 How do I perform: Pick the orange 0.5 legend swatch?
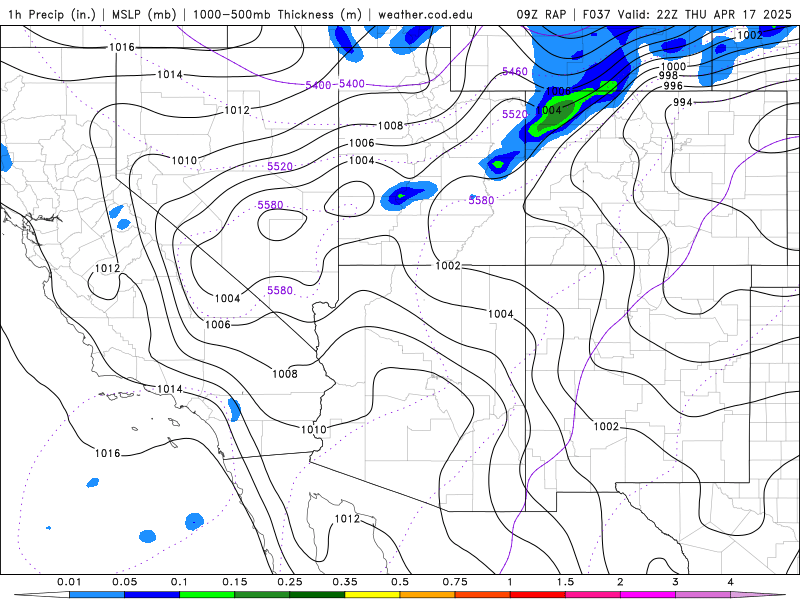pos(428,595)
